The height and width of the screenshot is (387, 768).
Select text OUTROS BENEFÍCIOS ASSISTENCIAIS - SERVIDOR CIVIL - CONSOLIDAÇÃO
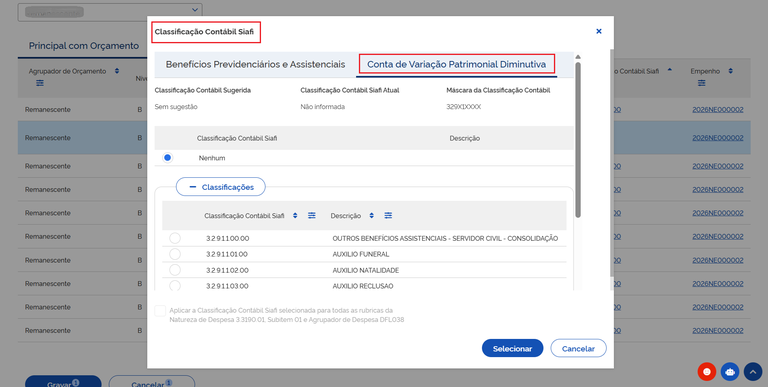445,239
